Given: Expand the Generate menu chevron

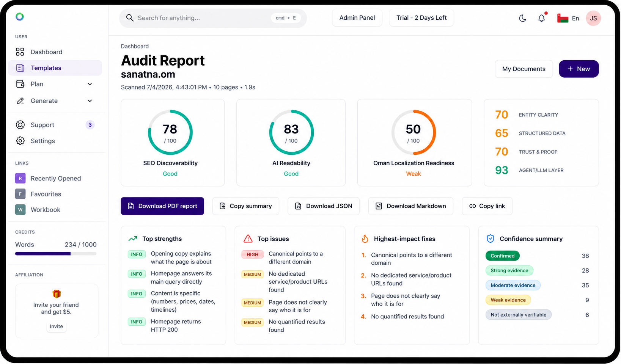Looking at the screenshot, I should click(x=90, y=101).
